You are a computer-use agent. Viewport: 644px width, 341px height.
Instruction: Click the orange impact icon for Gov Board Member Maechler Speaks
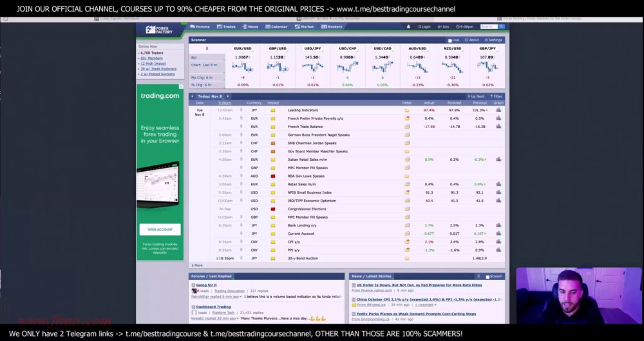[272, 151]
